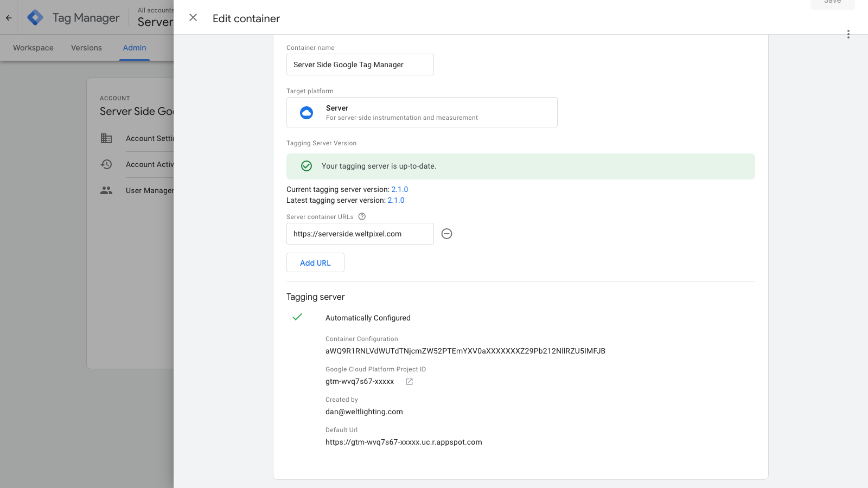Click the Automatically Configured label
The width and height of the screenshot is (868, 488).
coord(368,318)
